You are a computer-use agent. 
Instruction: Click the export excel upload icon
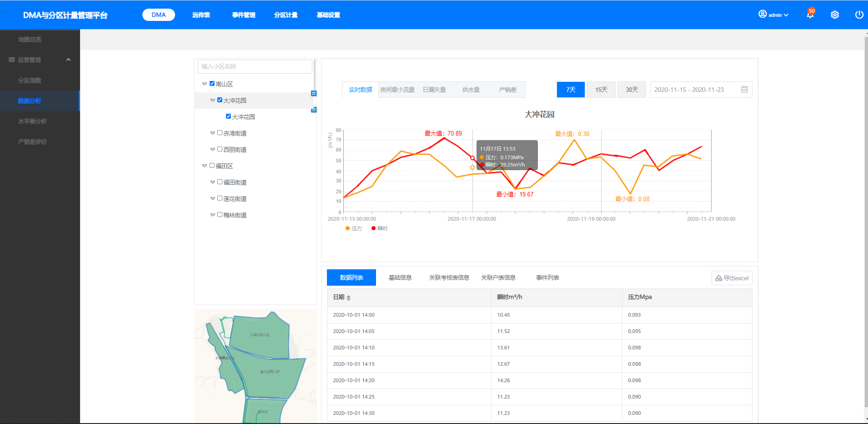pos(719,278)
